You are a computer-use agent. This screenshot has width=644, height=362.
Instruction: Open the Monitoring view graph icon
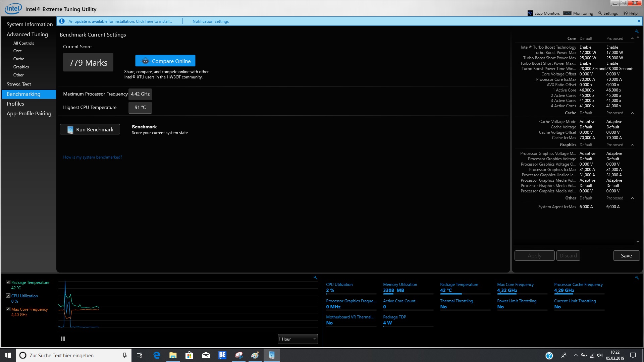(x=567, y=13)
